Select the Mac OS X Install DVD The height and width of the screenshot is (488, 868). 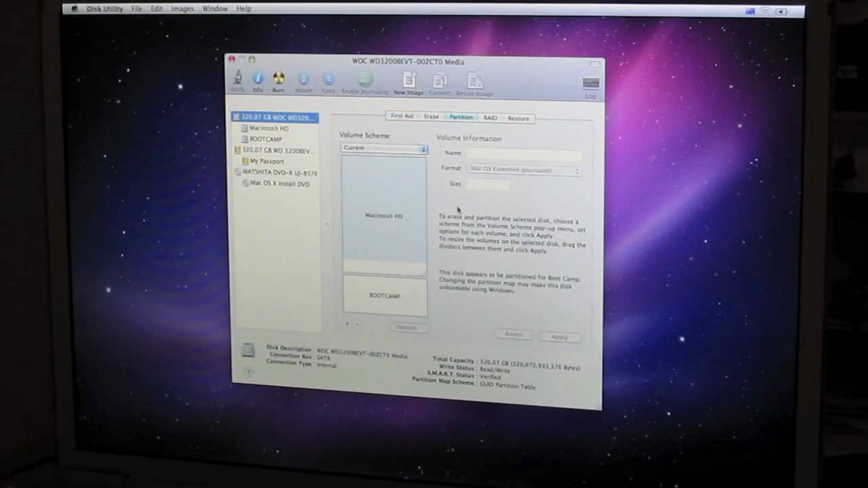tap(275, 184)
